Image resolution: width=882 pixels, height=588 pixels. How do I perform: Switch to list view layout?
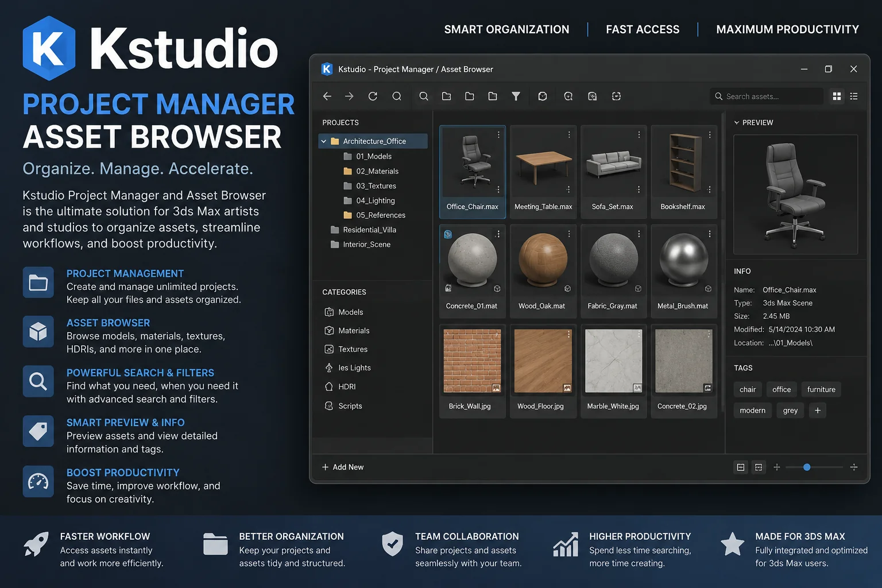[854, 96]
